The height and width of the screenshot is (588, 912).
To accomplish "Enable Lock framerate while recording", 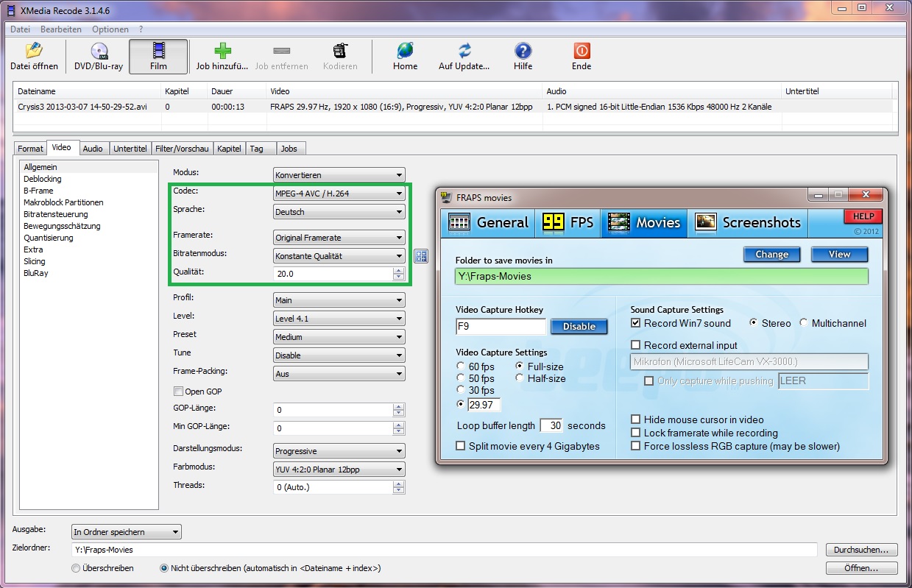I will tap(636, 433).
